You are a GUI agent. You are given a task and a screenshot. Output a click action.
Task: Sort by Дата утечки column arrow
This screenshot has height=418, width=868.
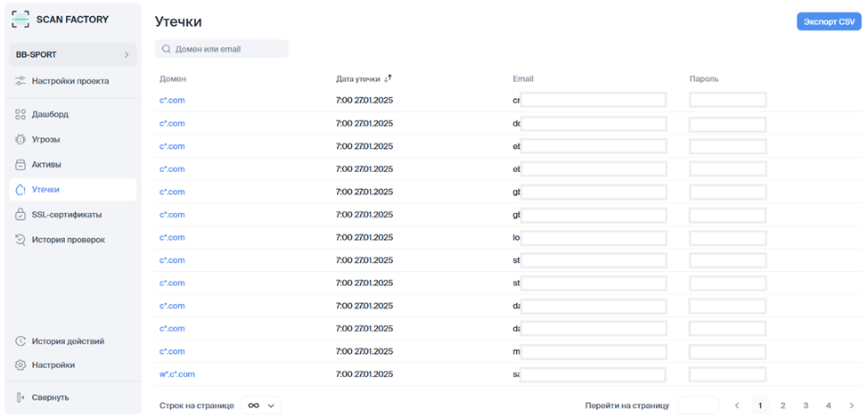coord(388,78)
